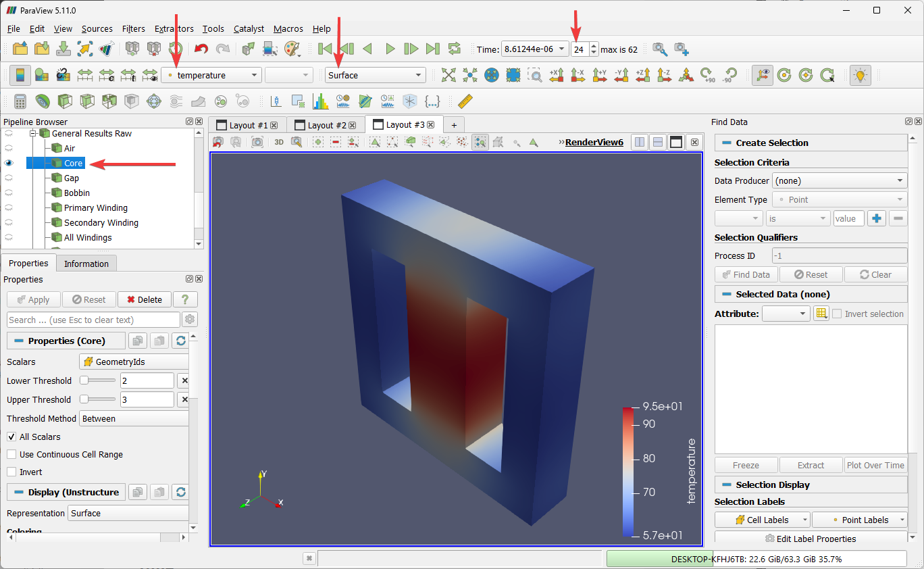924x569 pixels.
Task: Toggle the light kit bulb icon
Action: [860, 75]
